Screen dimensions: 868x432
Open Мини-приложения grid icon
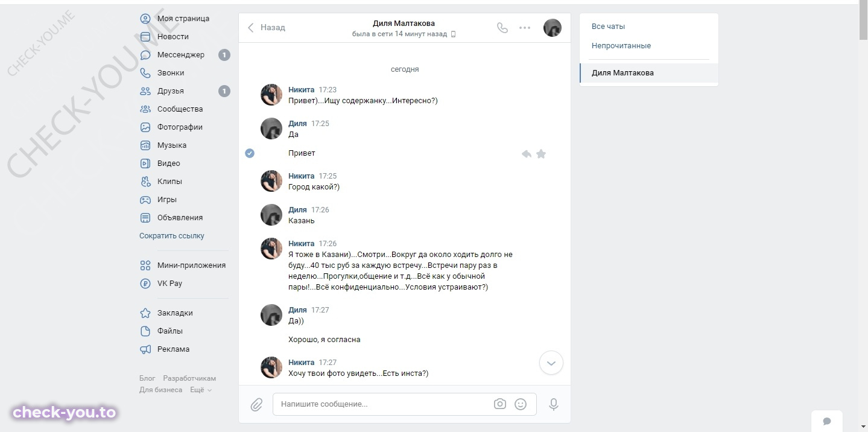coord(145,265)
